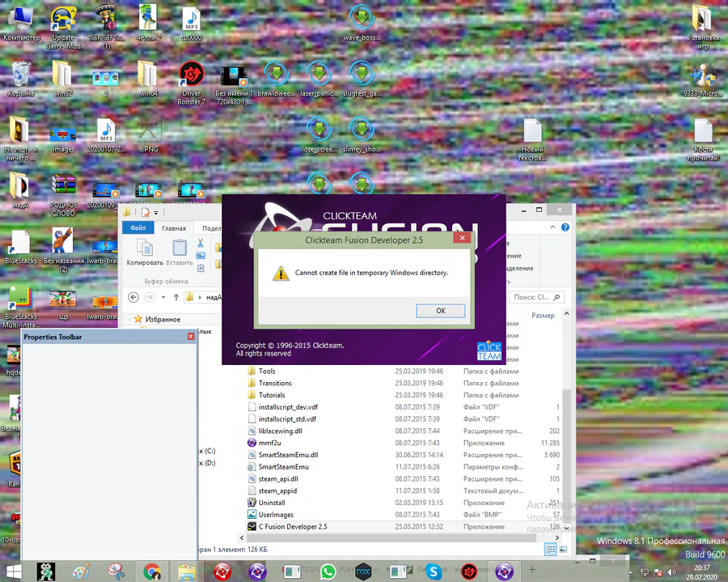Select the Новый текстов... document icon

pos(532,139)
